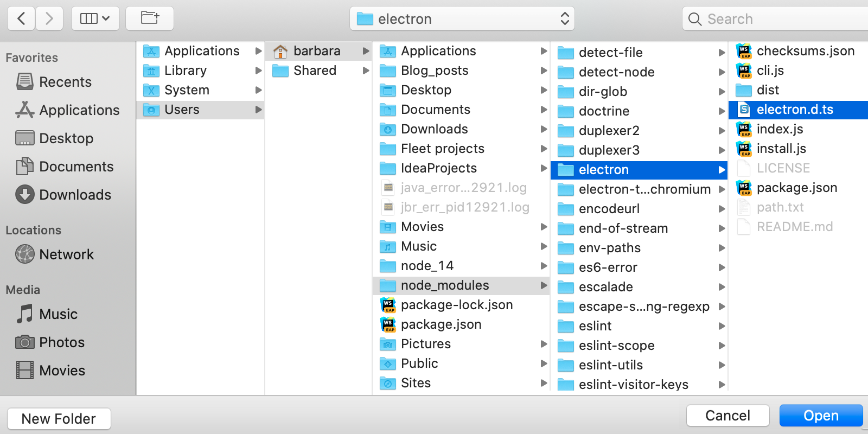Click the Cancel button
The width and height of the screenshot is (868, 434).
coord(728,416)
